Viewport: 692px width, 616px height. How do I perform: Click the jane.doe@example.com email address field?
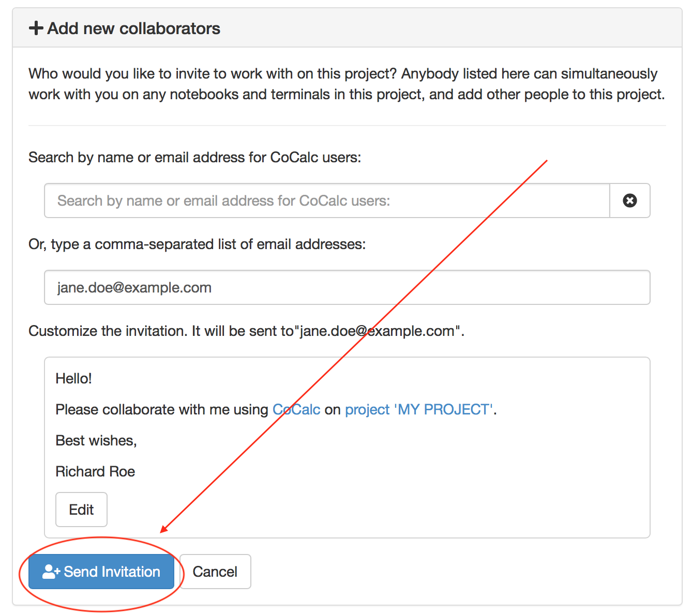pyautogui.click(x=347, y=287)
